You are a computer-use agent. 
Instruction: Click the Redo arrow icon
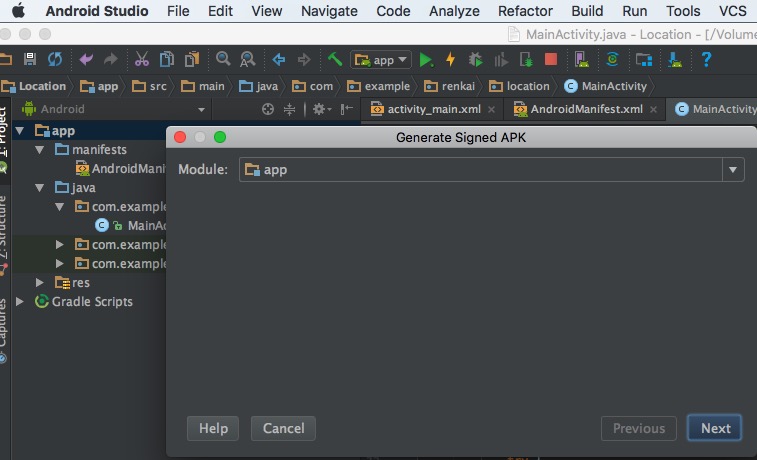[x=111, y=59]
